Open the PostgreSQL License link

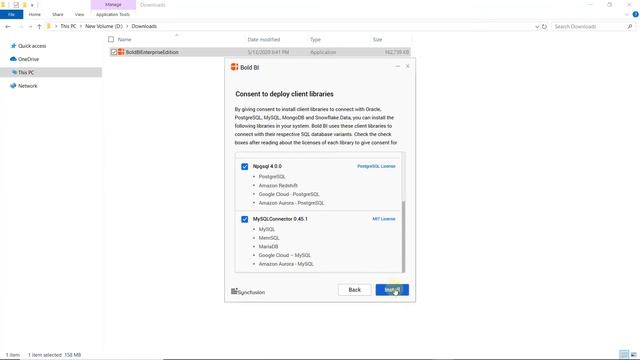(x=376, y=166)
